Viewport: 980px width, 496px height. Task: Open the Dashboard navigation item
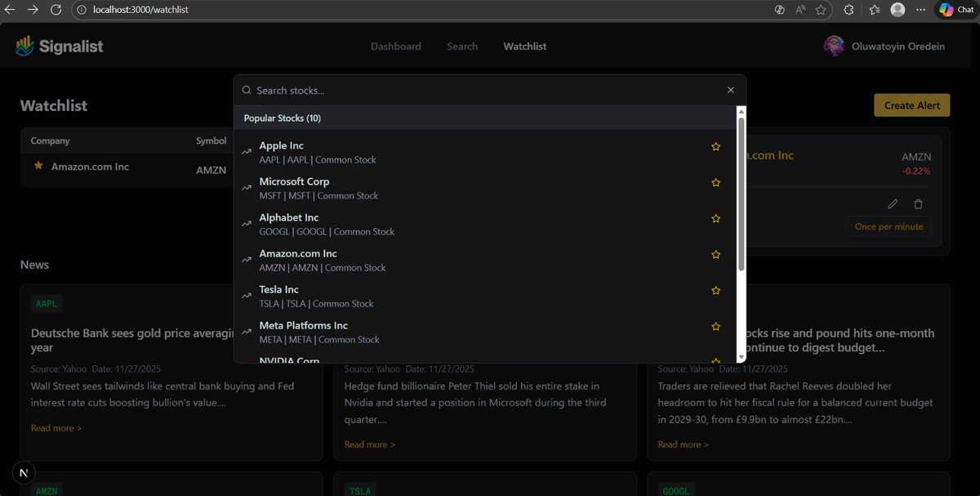click(x=396, y=47)
